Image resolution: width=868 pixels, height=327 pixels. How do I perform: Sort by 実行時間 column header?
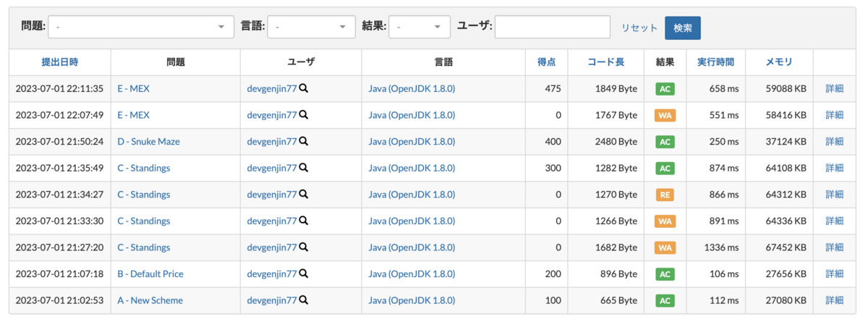(716, 62)
